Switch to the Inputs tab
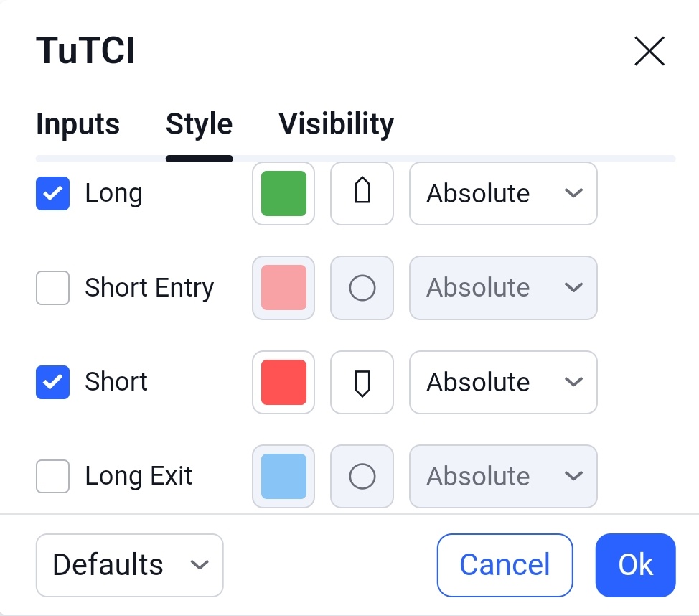The image size is (699, 616). [x=78, y=123]
